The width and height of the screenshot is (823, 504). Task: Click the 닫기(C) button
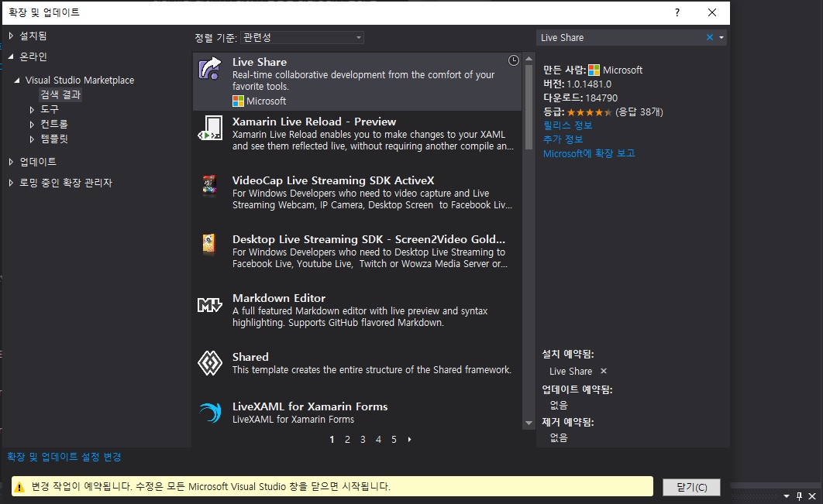point(691,487)
